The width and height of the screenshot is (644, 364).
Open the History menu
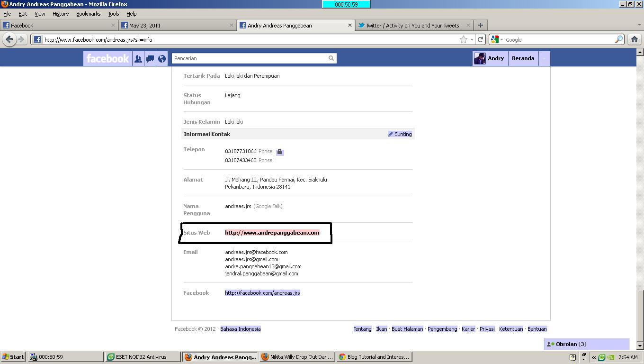tap(61, 14)
